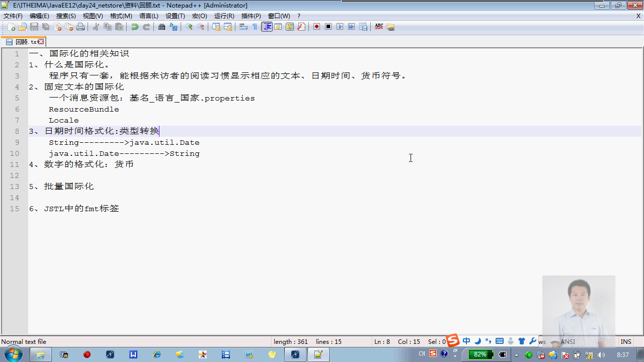The image size is (644, 362).
Task: Open the 窗口(W) menu
Action: click(x=279, y=16)
